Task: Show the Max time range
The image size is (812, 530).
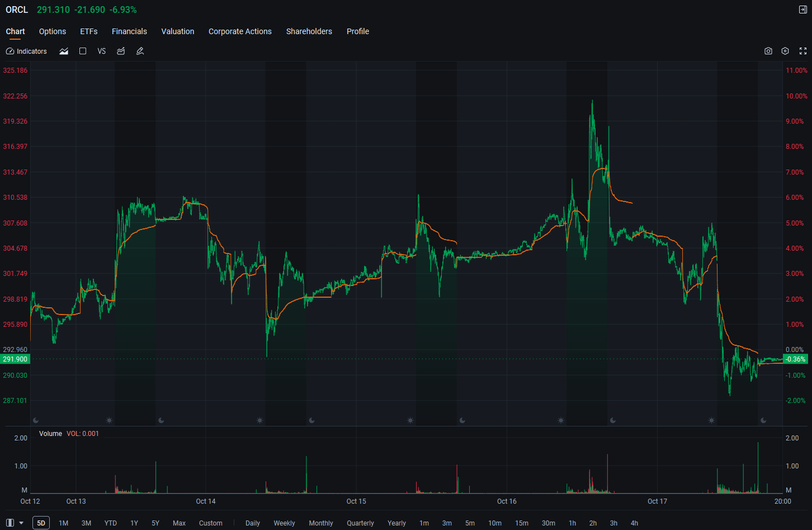Action: 179,523
